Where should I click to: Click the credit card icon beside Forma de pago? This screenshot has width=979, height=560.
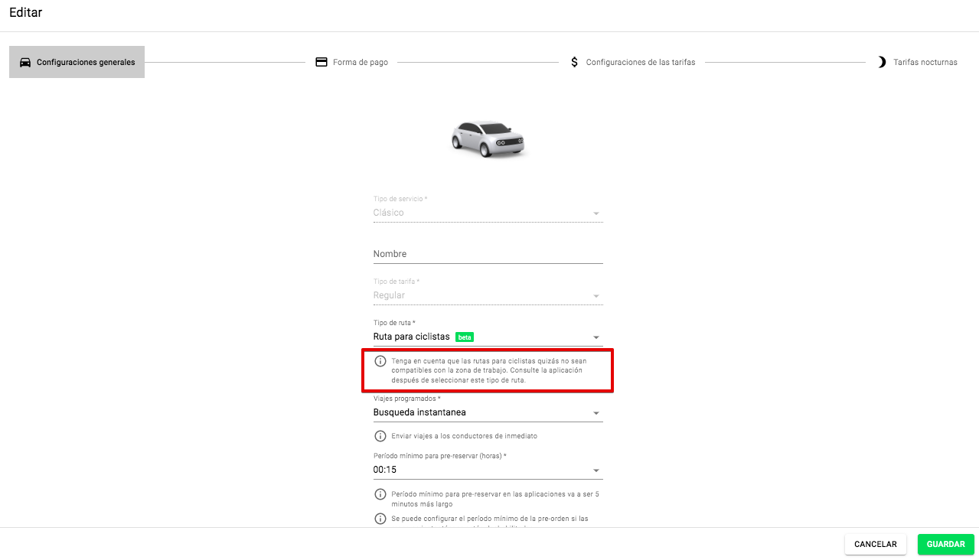(321, 62)
